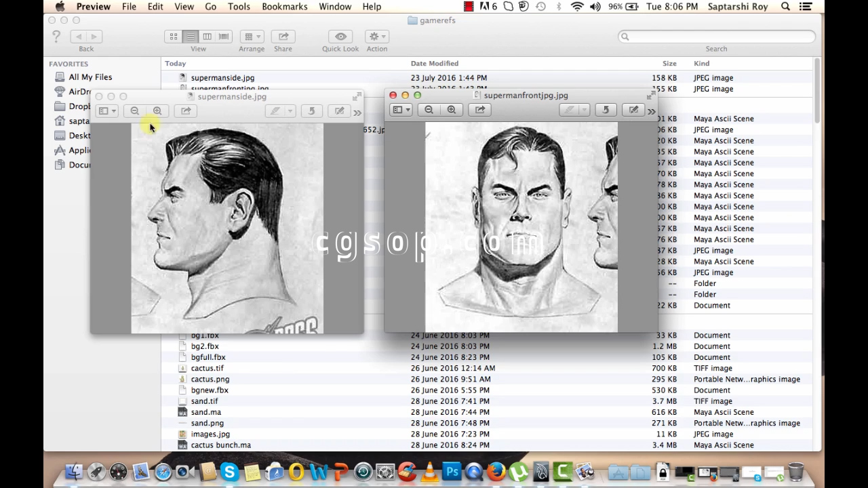Select the highlight pen in supermanside.jpg toolbar

coord(275,111)
